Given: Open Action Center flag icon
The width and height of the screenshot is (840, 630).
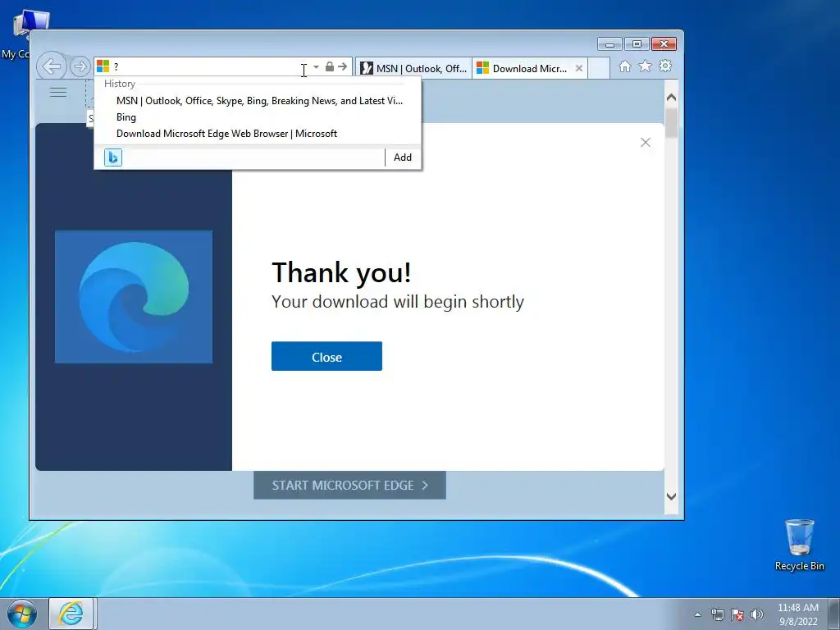Looking at the screenshot, I should [737, 614].
